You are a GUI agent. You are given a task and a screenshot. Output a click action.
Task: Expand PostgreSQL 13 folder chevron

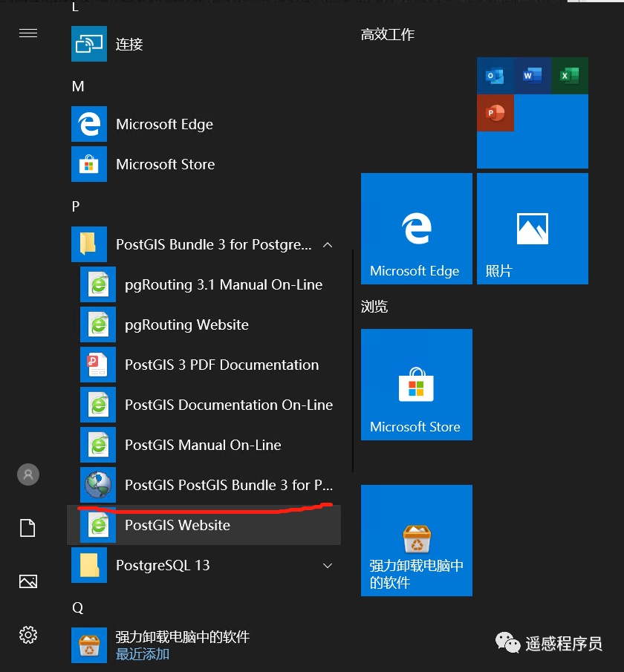328,565
